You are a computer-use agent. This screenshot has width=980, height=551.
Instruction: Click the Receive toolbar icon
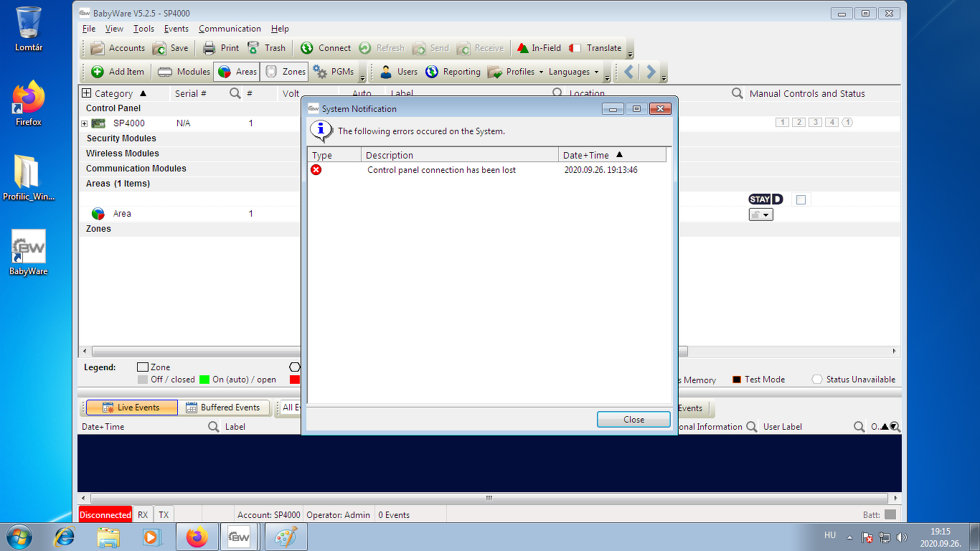point(463,48)
